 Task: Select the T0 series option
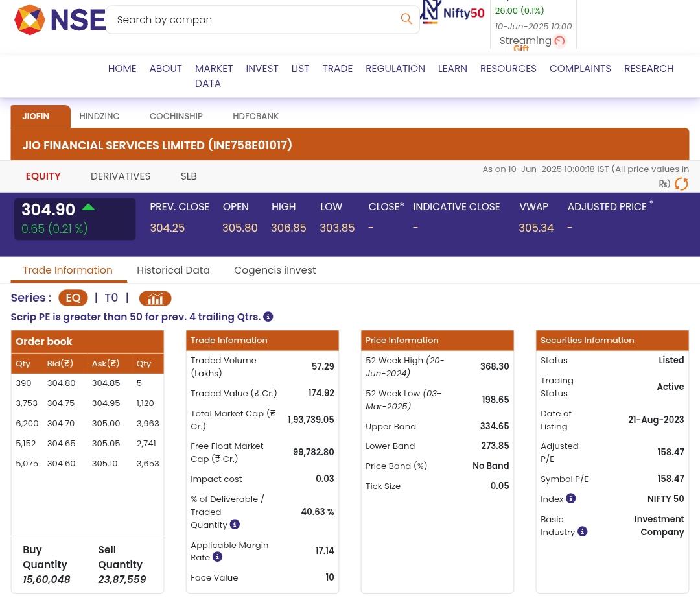(x=111, y=298)
